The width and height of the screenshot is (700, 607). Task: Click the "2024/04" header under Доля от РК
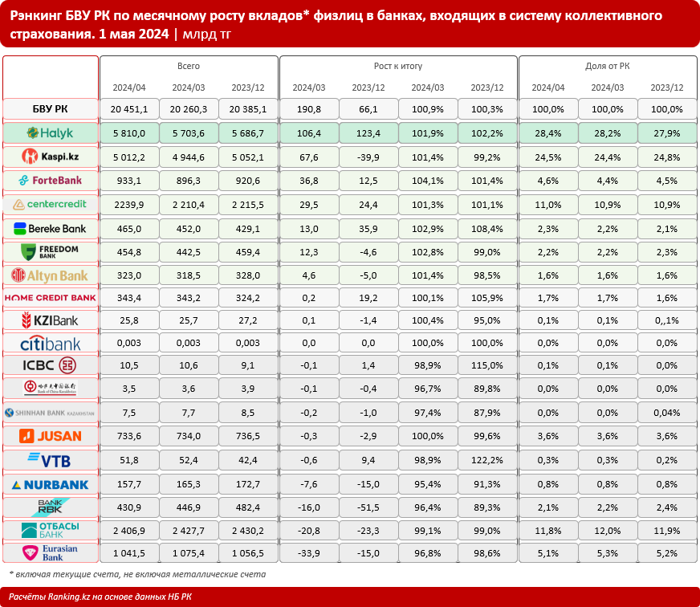[547, 88]
